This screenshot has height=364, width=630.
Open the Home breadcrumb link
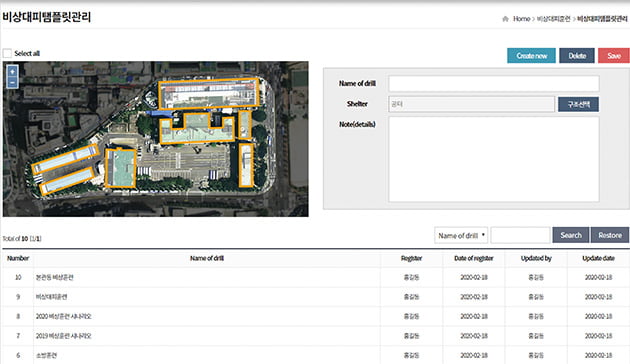tap(522, 19)
